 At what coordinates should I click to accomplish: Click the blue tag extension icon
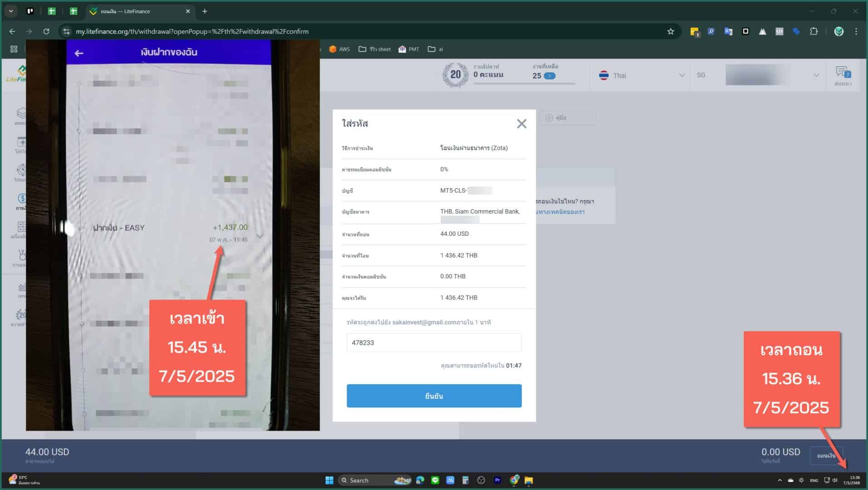[x=796, y=31]
